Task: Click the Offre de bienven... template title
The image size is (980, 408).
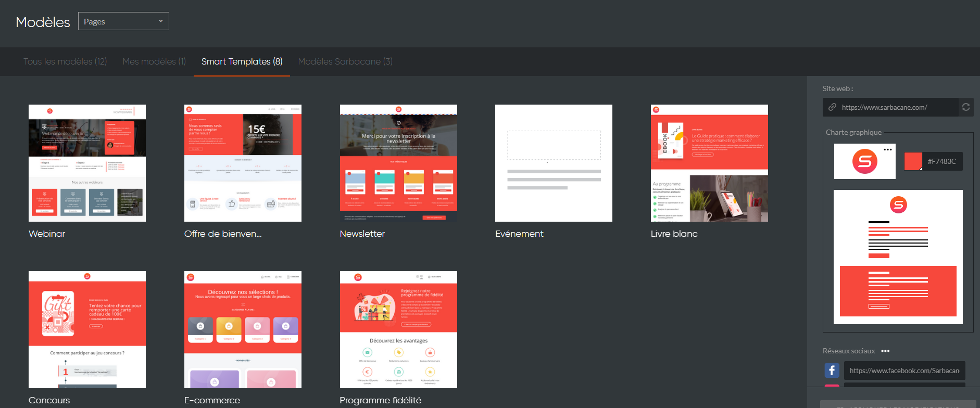Action: [223, 234]
